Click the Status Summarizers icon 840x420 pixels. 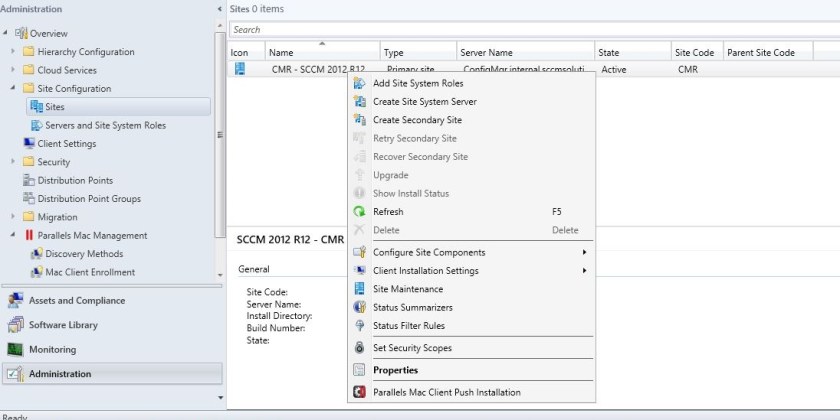click(x=360, y=307)
